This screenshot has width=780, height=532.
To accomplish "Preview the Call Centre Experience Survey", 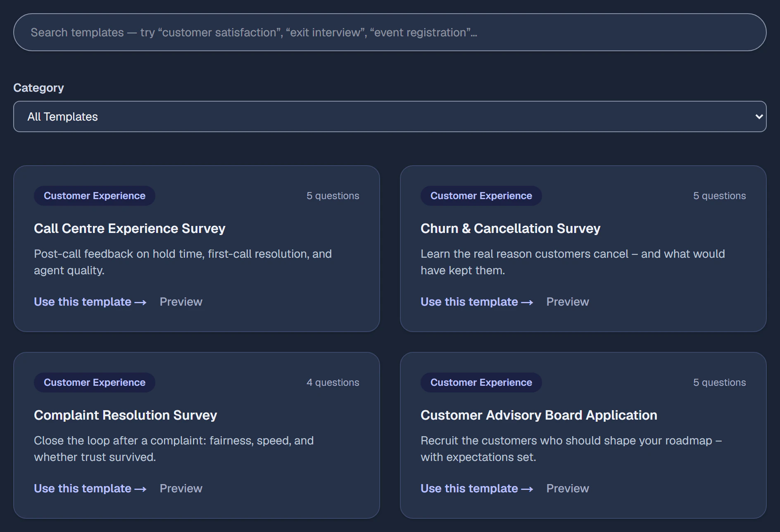I will click(x=181, y=302).
